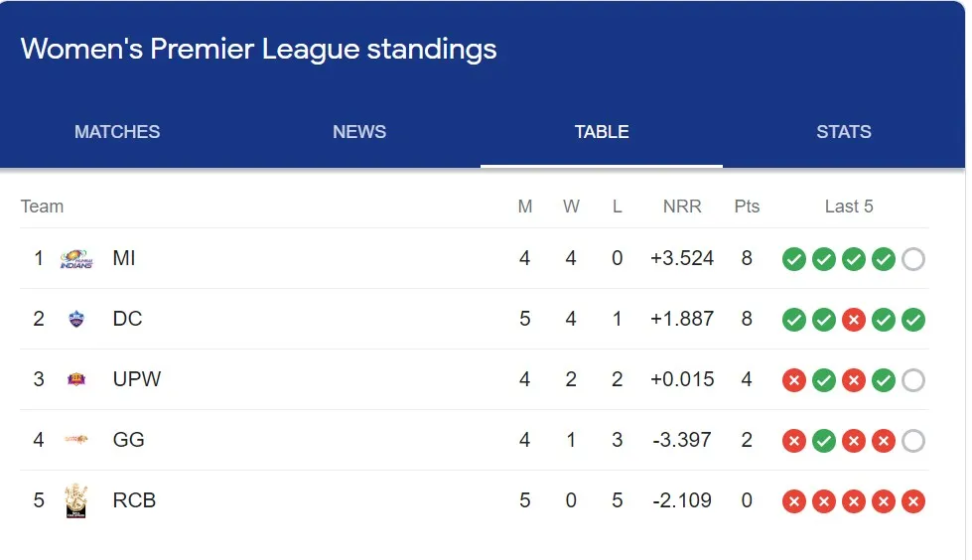
Task: Click the Pts column header
Action: 747,206
